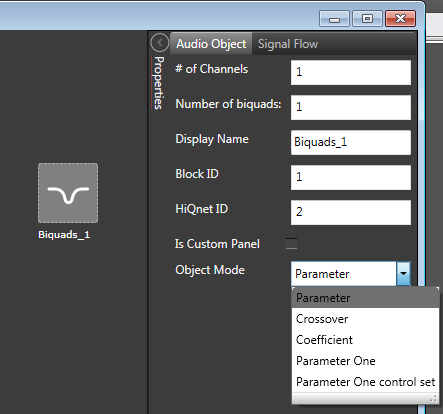Open the Audio Object tab
443x414 pixels.
click(x=211, y=44)
